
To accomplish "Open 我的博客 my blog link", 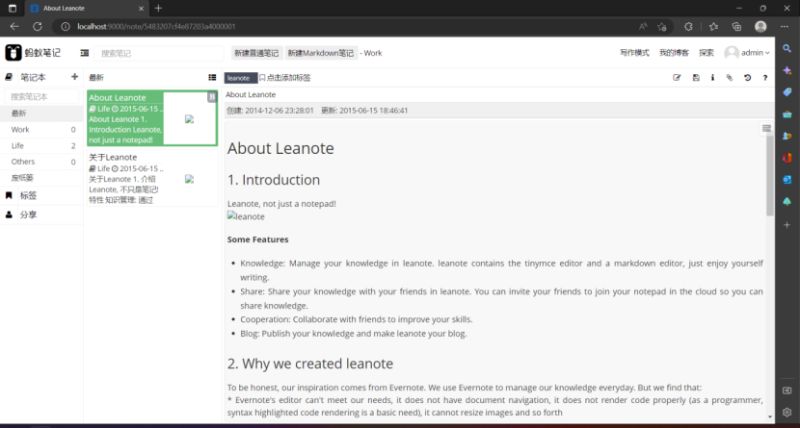I will (674, 53).
